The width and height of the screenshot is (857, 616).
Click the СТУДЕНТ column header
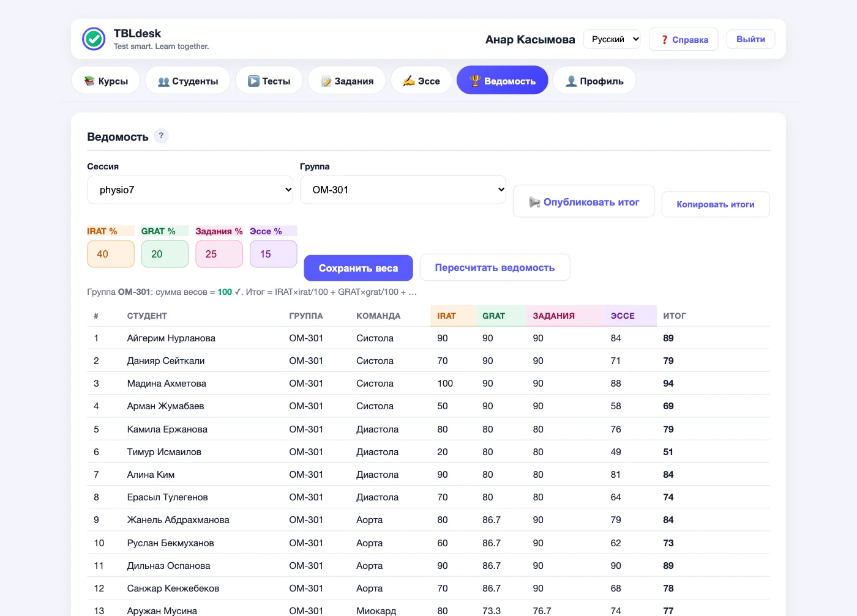147,316
